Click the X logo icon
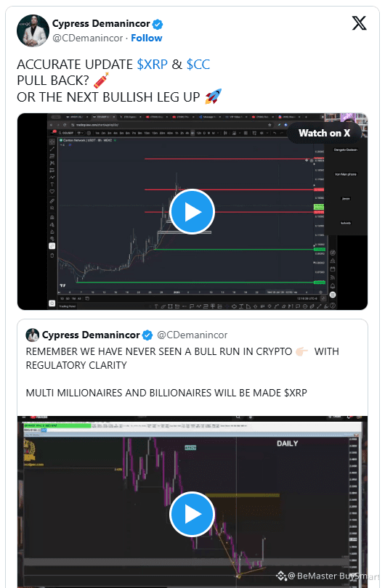 359,23
